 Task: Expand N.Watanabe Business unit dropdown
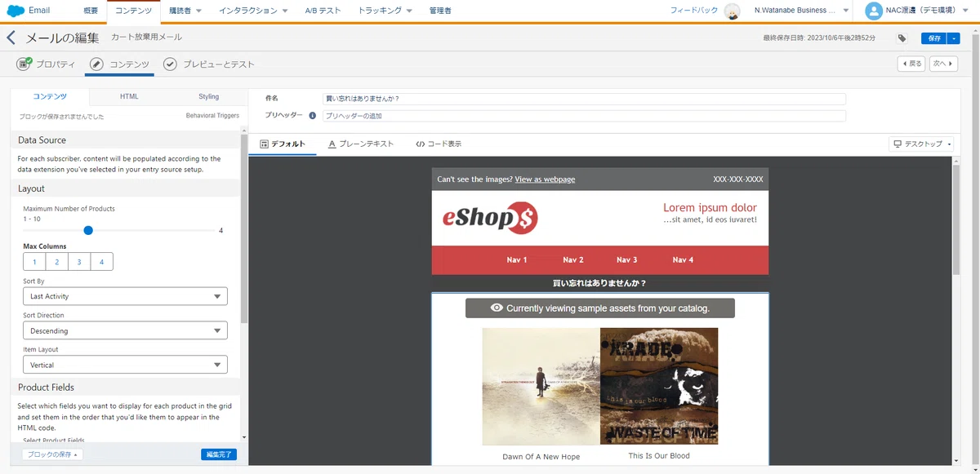pyautogui.click(x=801, y=11)
